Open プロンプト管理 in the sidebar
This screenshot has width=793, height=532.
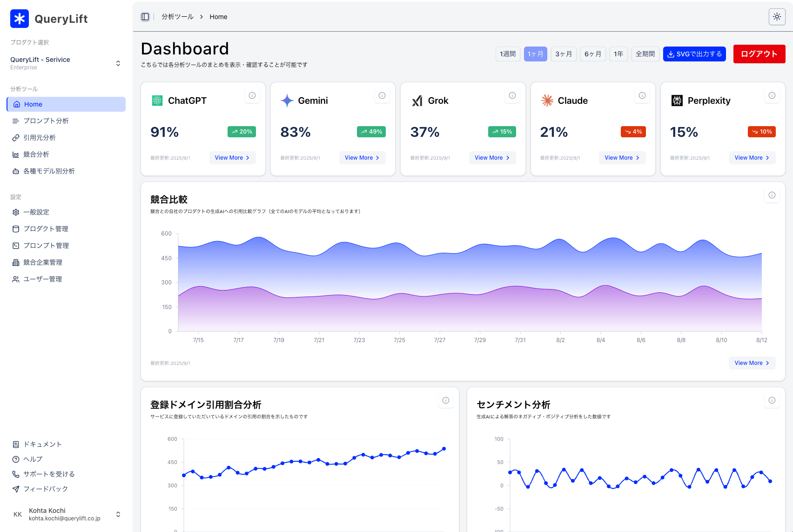pyautogui.click(x=66, y=246)
